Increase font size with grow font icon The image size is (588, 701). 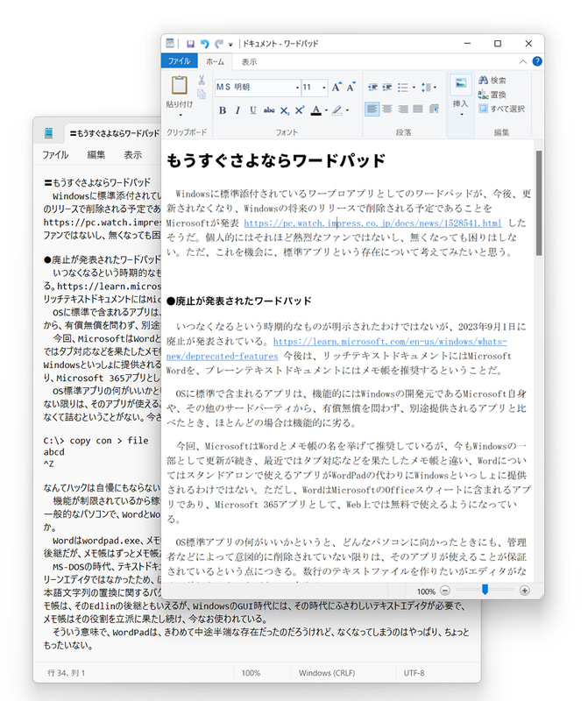[337, 87]
